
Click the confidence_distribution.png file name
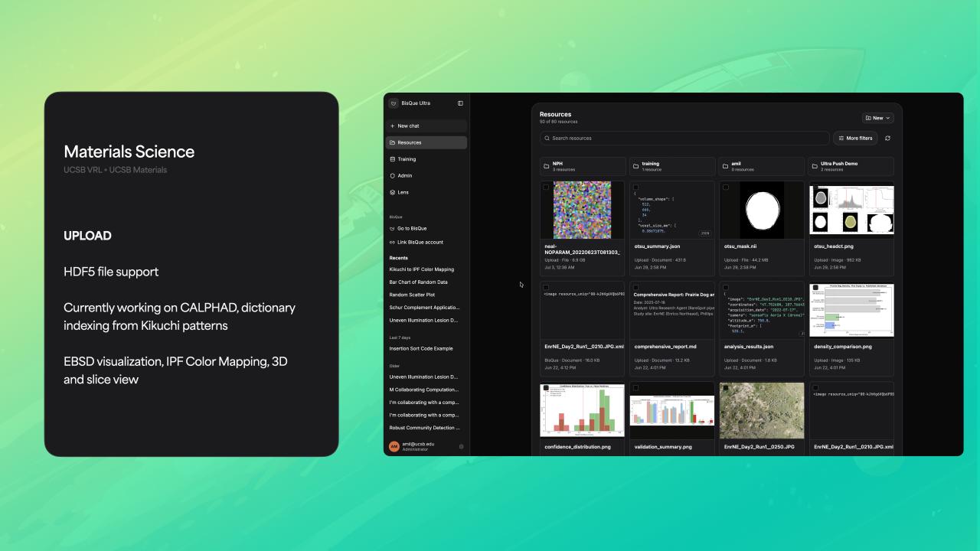(578, 447)
